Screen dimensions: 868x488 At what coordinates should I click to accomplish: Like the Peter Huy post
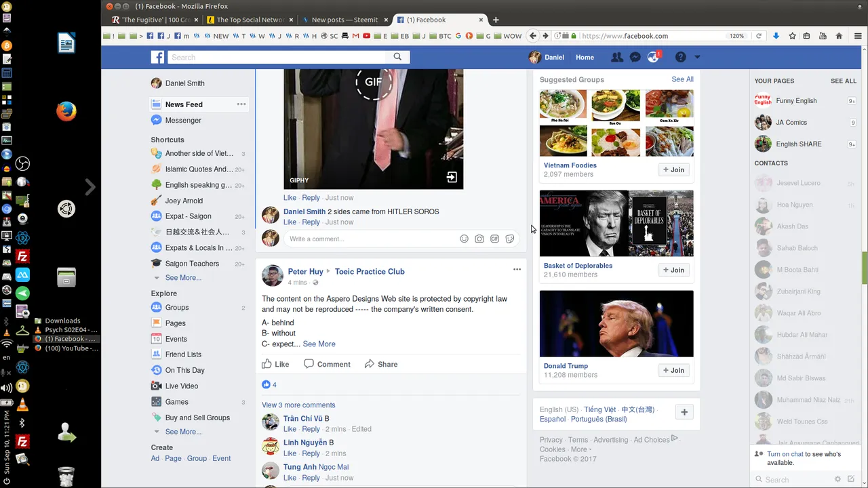point(276,364)
